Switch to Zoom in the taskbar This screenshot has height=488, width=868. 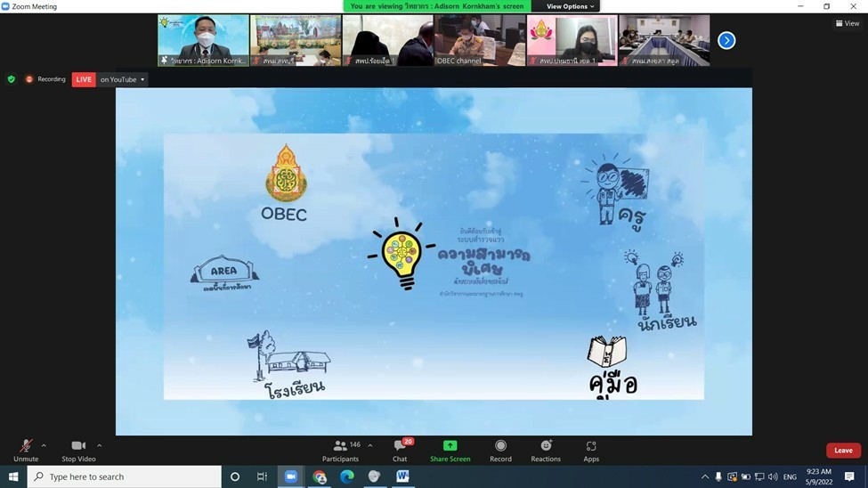click(x=290, y=476)
